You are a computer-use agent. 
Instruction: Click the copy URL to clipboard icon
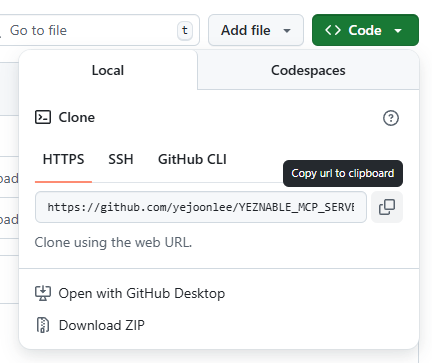[387, 207]
